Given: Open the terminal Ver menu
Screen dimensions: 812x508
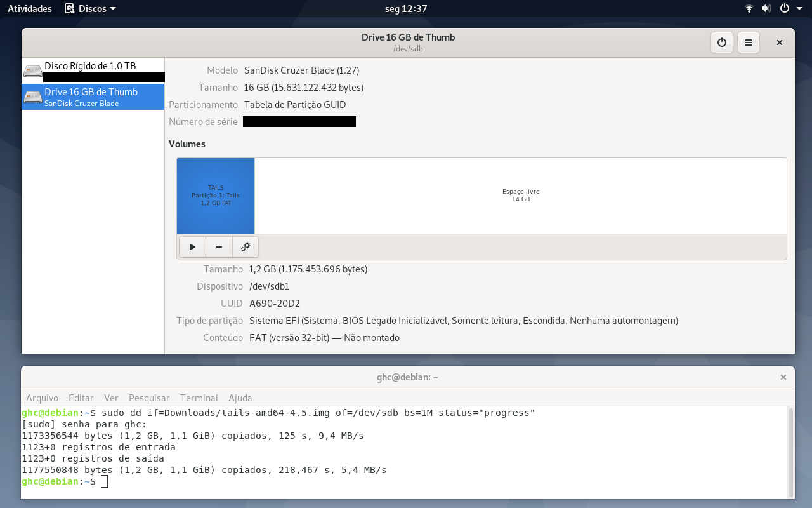Looking at the screenshot, I should (x=111, y=398).
